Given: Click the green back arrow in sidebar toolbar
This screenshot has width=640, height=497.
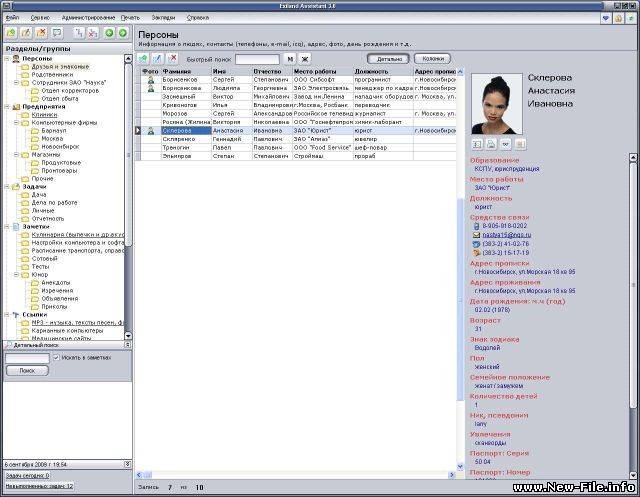Looking at the screenshot, I should (108, 33).
